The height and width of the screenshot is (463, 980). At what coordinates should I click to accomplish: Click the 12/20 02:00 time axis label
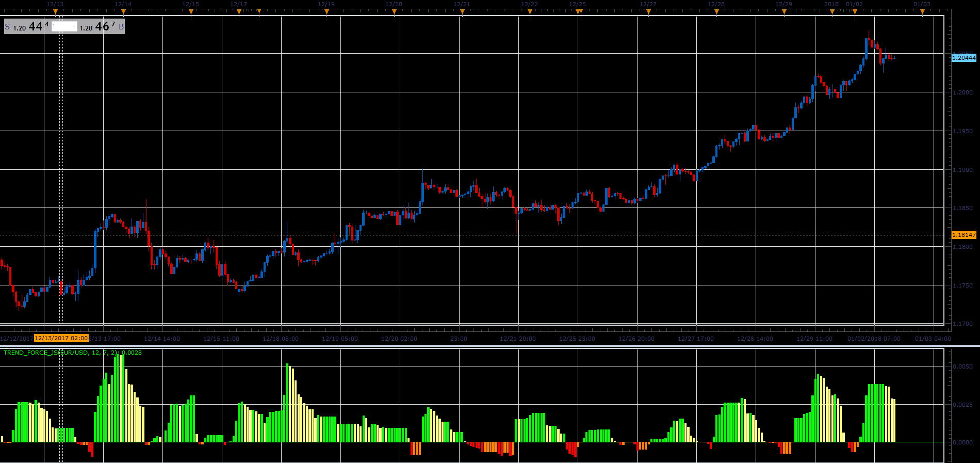399,339
